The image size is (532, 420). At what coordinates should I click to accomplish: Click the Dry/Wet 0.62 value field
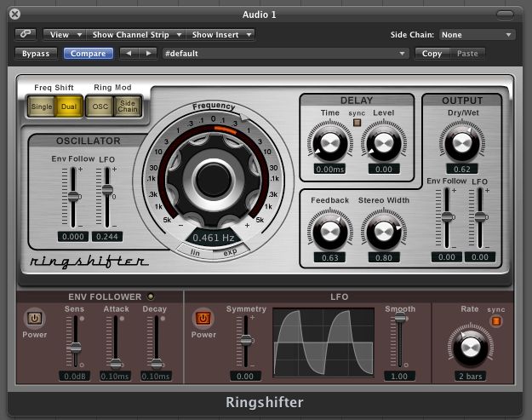click(x=462, y=169)
